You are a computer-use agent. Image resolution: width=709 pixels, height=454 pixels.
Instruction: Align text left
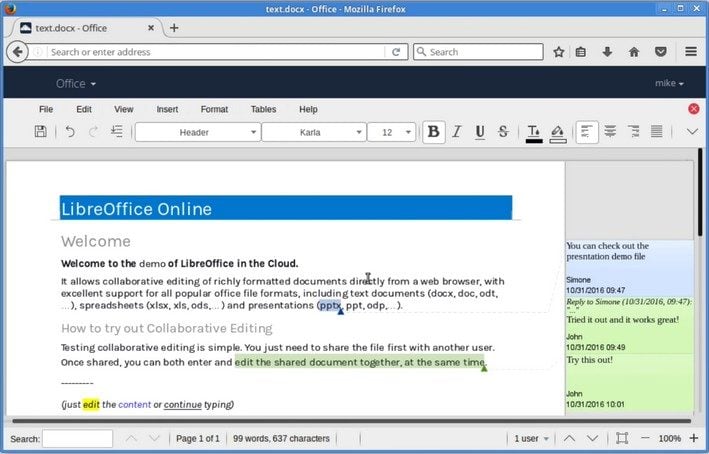[587, 132]
